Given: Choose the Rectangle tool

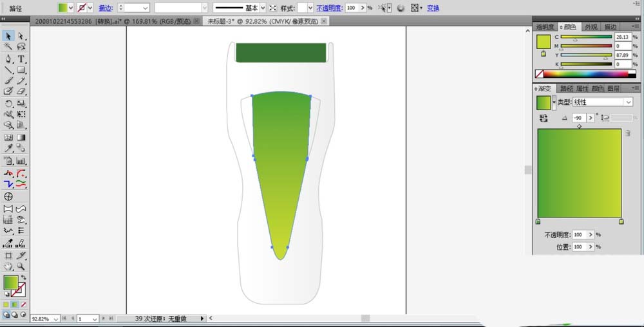Looking at the screenshot, I should pos(21,70).
